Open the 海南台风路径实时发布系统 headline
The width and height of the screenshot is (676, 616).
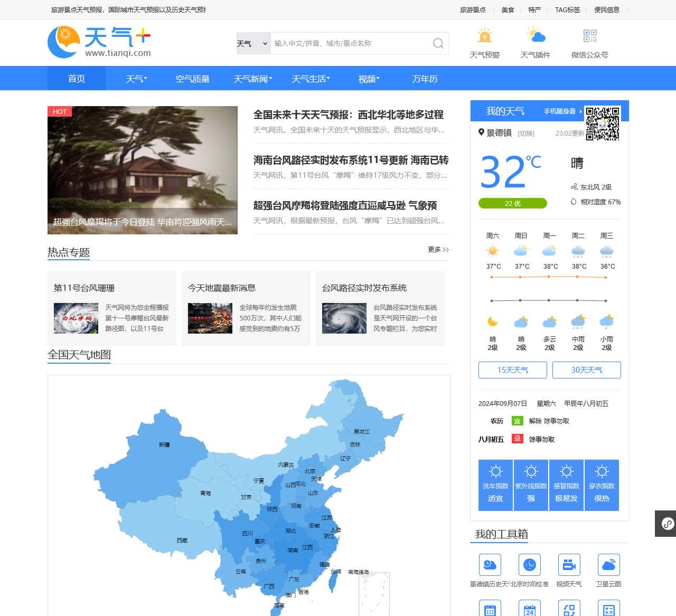click(x=351, y=160)
